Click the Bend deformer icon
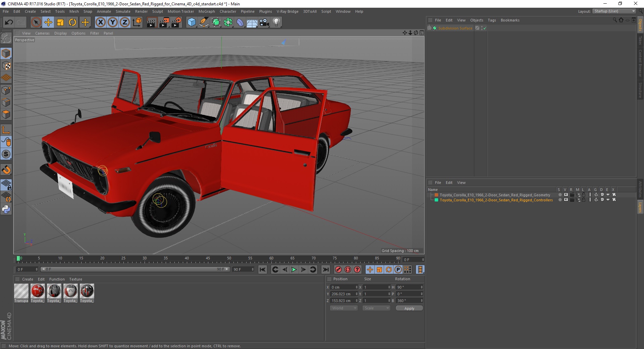This screenshot has height=349, width=644. tap(240, 22)
